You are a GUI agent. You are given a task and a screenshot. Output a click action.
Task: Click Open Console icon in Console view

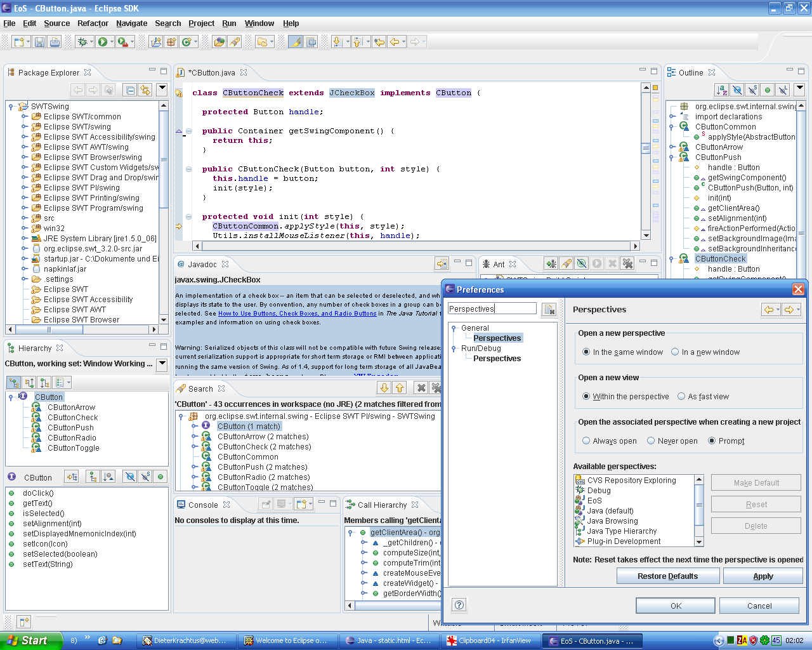tap(301, 504)
